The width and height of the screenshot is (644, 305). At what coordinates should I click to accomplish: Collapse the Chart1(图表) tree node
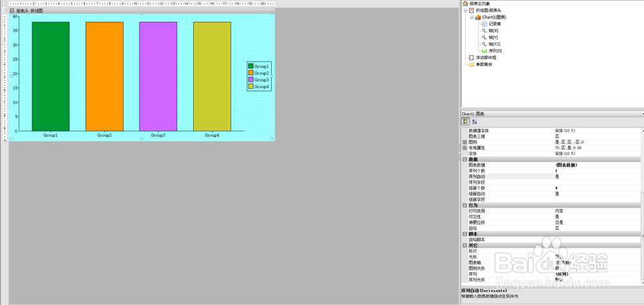pyautogui.click(x=471, y=17)
